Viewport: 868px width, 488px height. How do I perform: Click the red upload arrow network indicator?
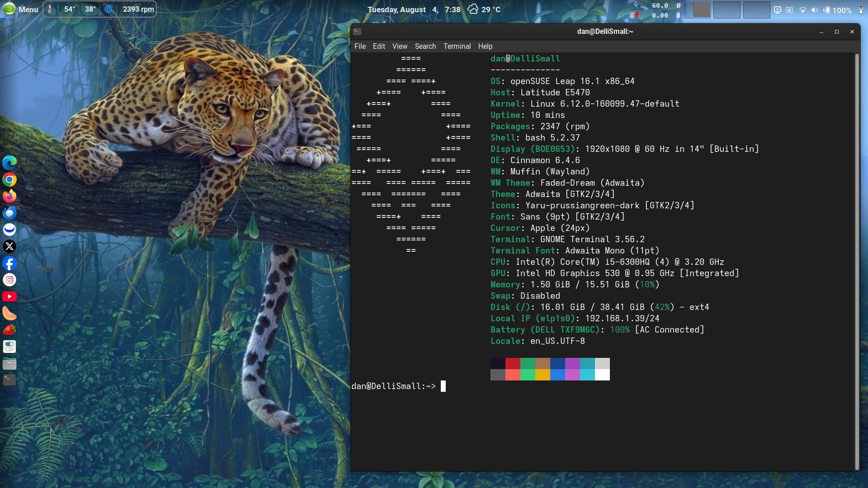click(x=636, y=15)
